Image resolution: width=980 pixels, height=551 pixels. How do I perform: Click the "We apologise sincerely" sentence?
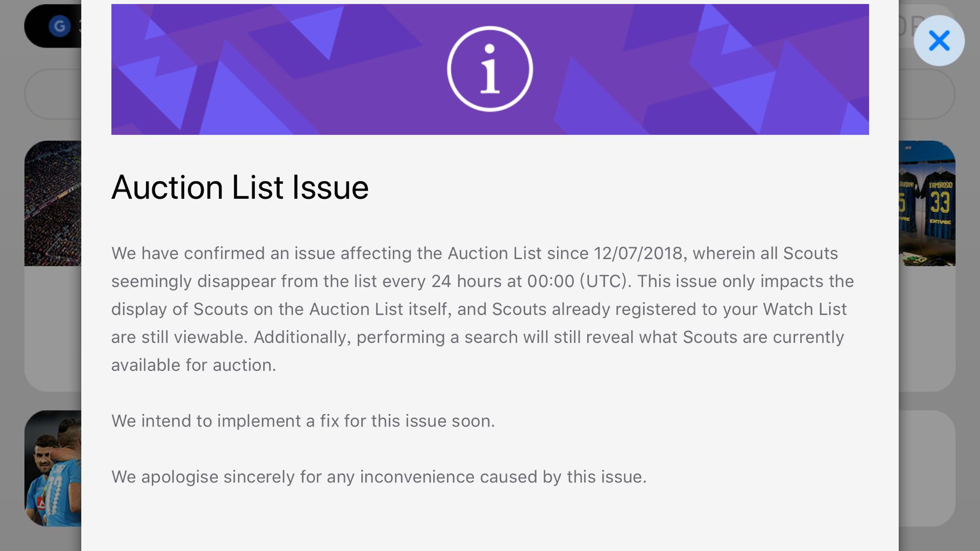(379, 477)
